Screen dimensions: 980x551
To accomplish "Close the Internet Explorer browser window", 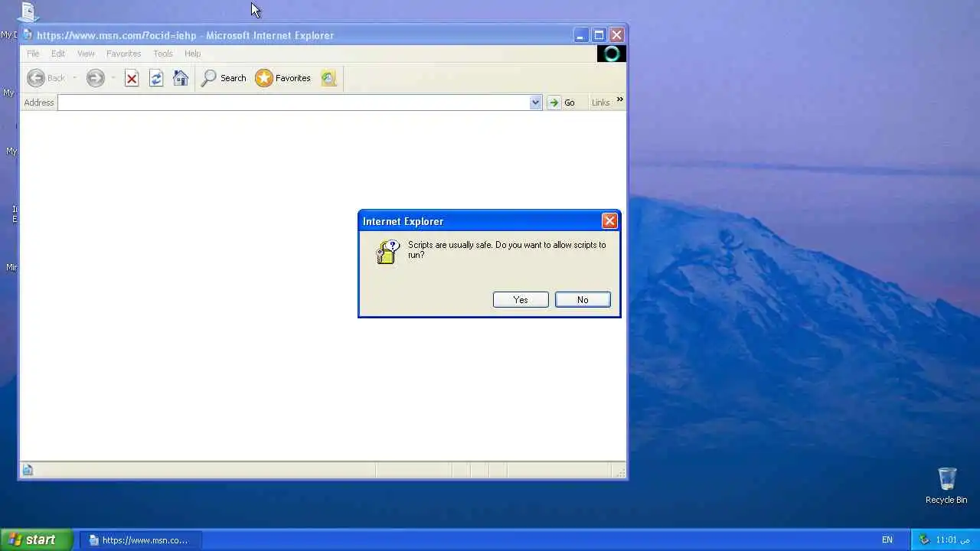I will pos(616,35).
